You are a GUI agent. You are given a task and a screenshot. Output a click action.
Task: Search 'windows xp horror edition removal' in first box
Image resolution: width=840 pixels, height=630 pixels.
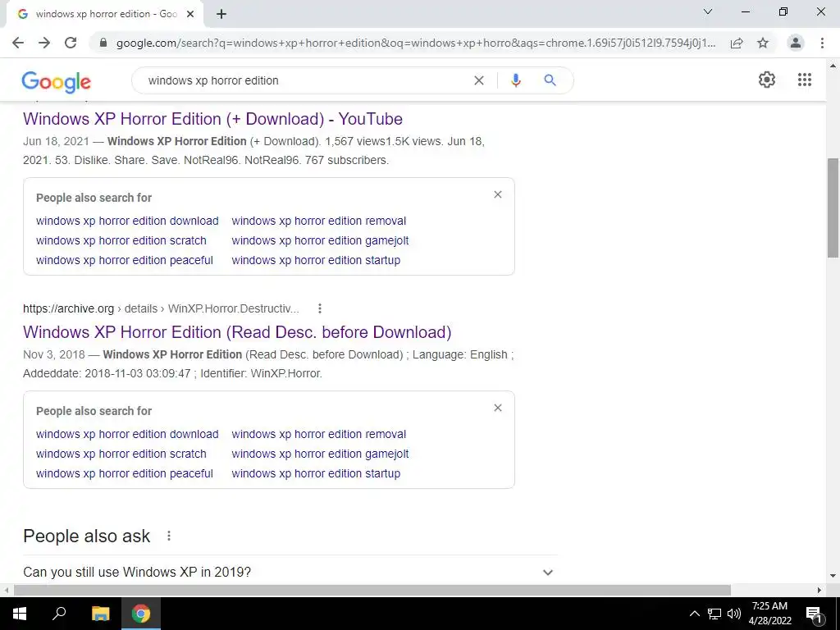pos(319,221)
